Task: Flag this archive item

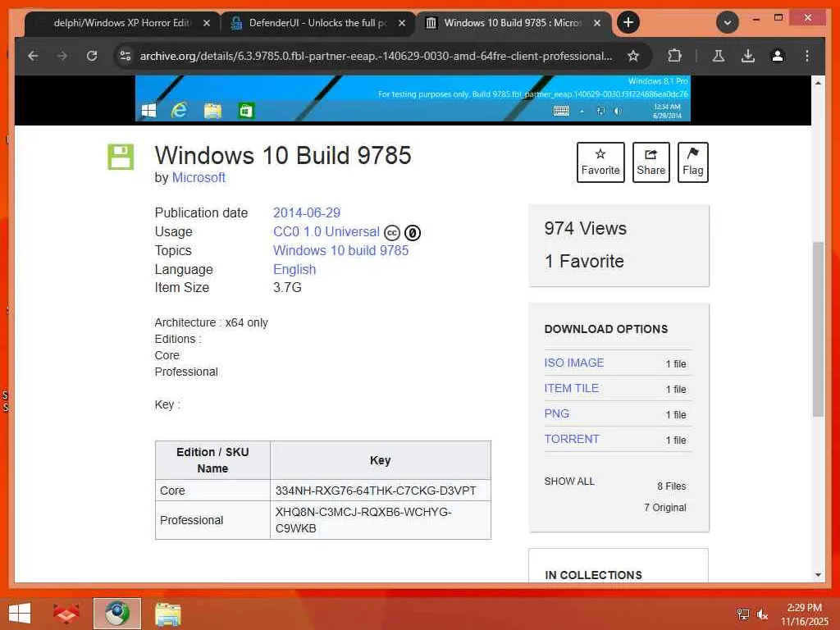Action: [692, 162]
